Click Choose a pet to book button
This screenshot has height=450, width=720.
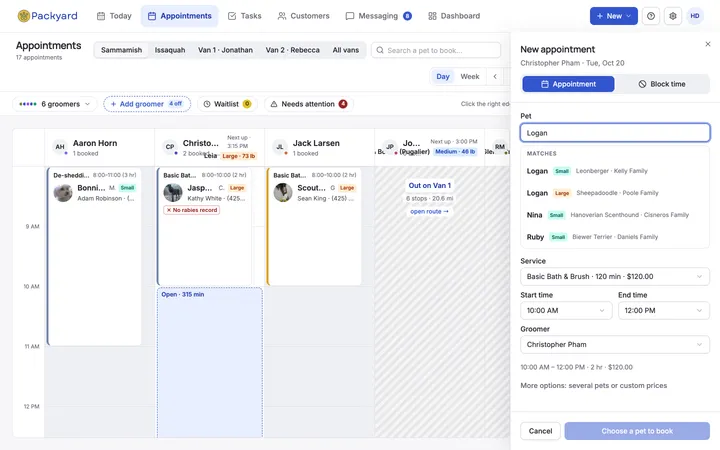pos(637,431)
